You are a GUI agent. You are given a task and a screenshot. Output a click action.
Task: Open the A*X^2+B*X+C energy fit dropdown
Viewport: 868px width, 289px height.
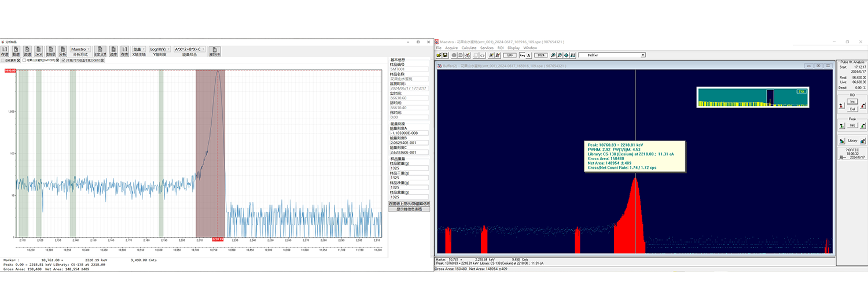pos(189,49)
